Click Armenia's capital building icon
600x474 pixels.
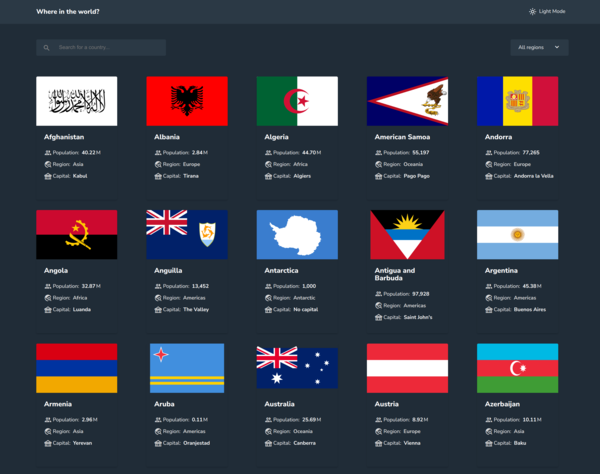pyautogui.click(x=48, y=443)
